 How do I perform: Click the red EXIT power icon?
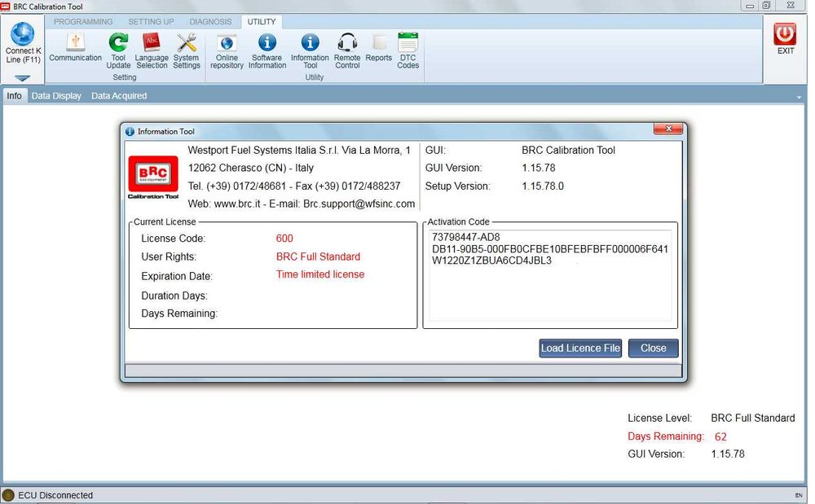[785, 33]
